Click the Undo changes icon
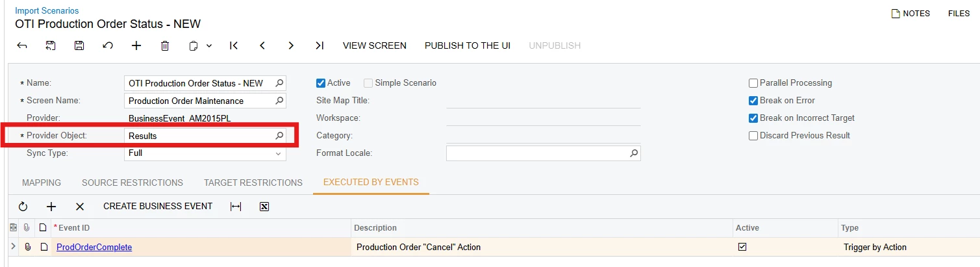 pyautogui.click(x=108, y=45)
